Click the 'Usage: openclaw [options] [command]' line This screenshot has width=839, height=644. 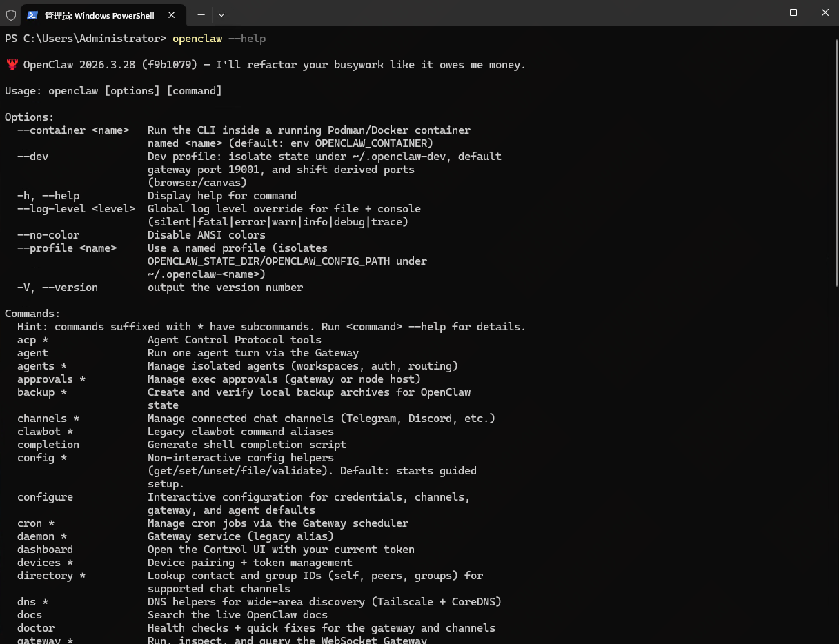click(x=113, y=91)
